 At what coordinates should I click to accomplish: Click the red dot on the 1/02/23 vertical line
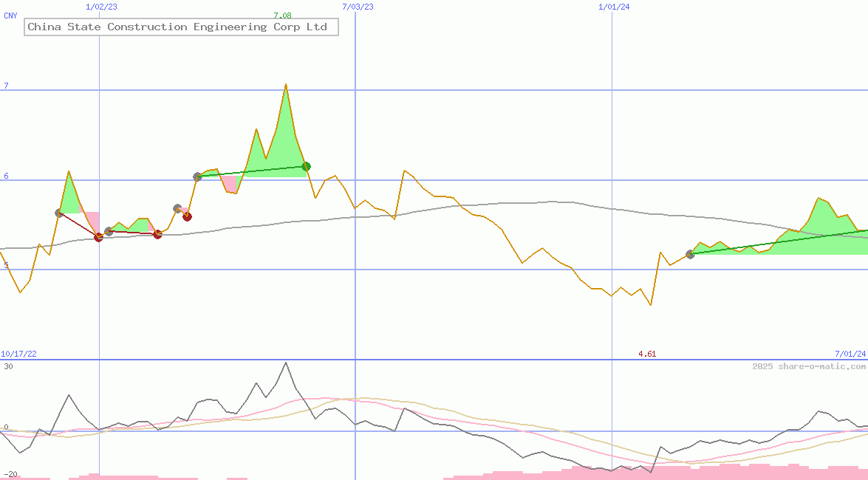click(x=99, y=237)
